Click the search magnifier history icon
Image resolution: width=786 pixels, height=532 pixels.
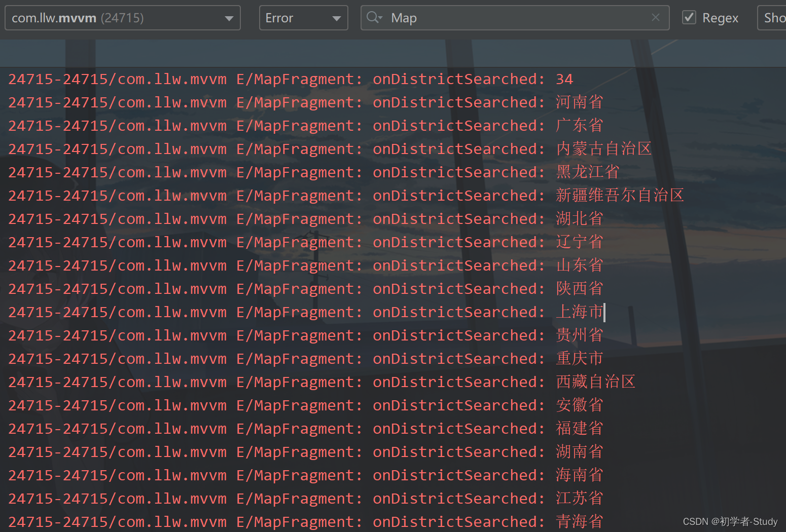coord(374,18)
